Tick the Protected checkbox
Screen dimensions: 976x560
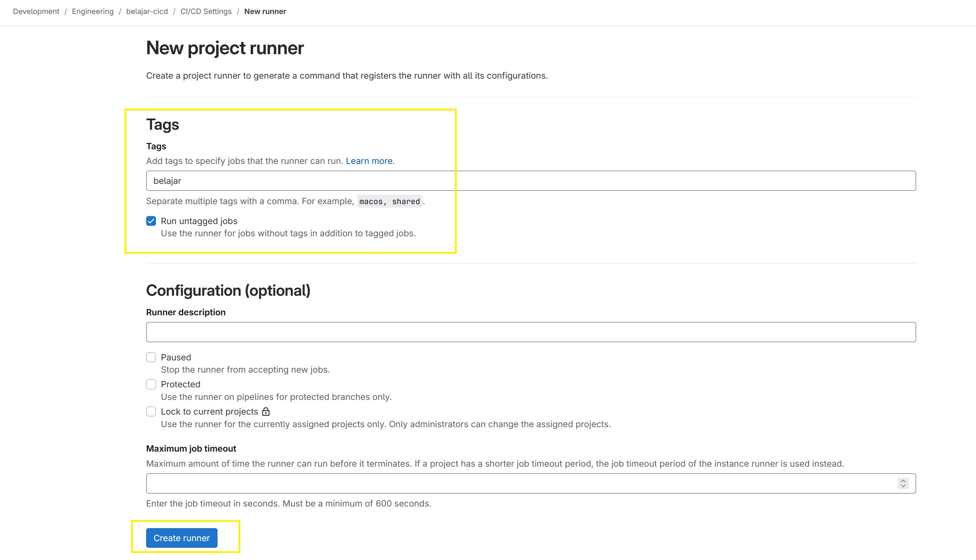(x=151, y=384)
